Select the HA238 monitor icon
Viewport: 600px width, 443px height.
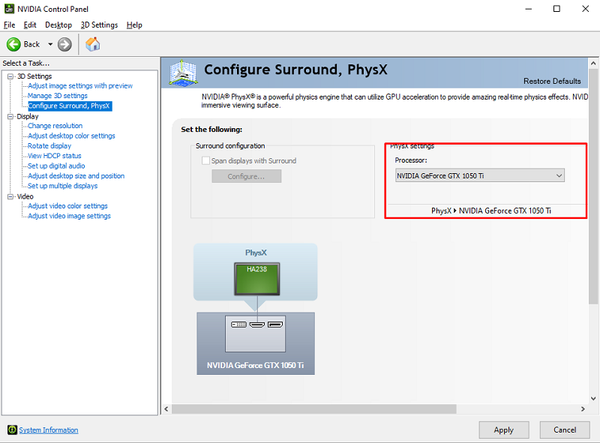257,279
